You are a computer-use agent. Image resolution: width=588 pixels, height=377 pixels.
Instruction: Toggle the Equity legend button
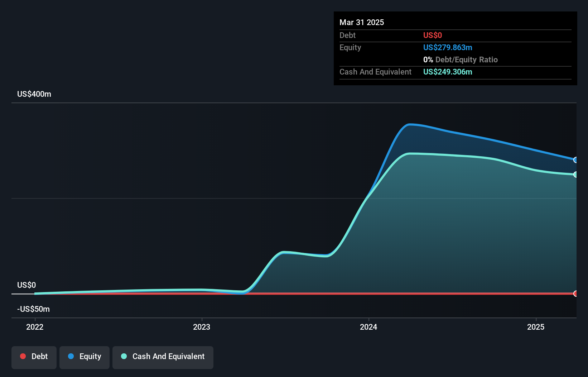pyautogui.click(x=85, y=357)
